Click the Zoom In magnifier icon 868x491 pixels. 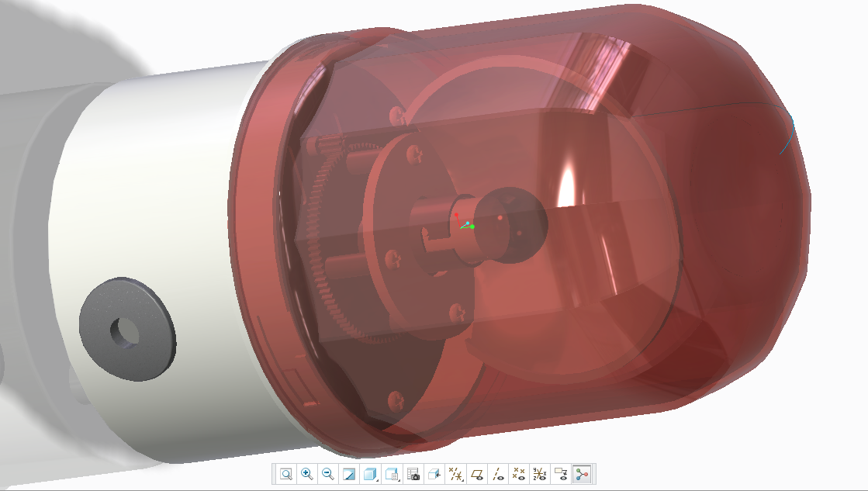306,475
